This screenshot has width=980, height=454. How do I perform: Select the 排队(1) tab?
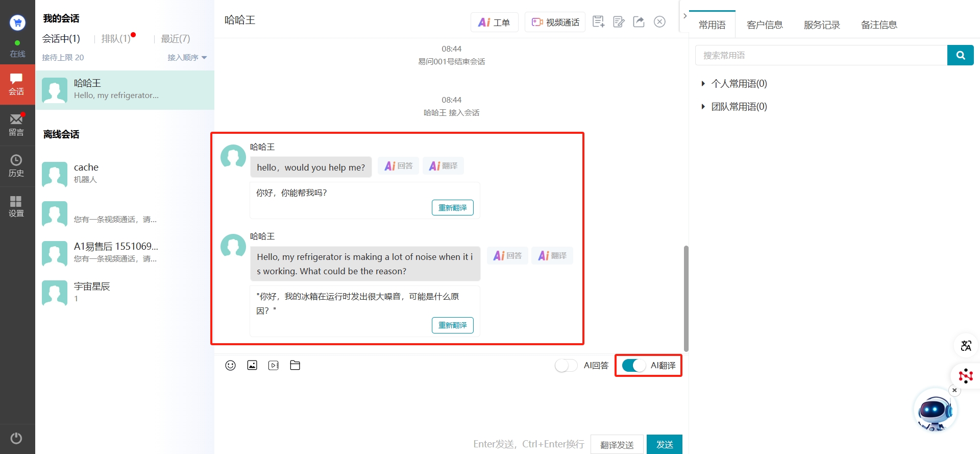click(116, 38)
